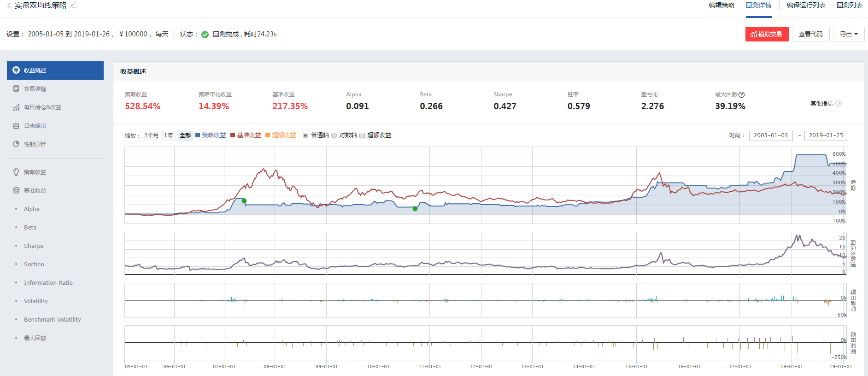868x376 pixels.
Task: Set zoom to 1个月
Action: tap(152, 135)
